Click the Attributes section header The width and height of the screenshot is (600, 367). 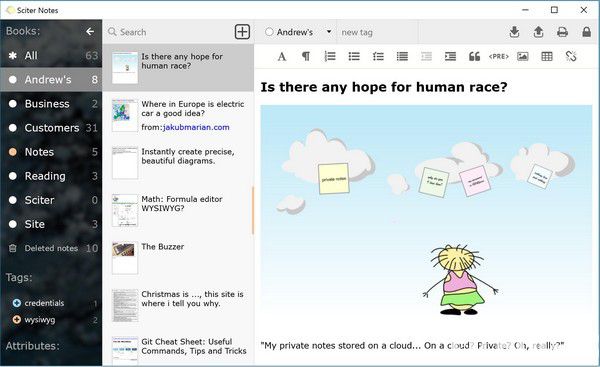(33, 346)
